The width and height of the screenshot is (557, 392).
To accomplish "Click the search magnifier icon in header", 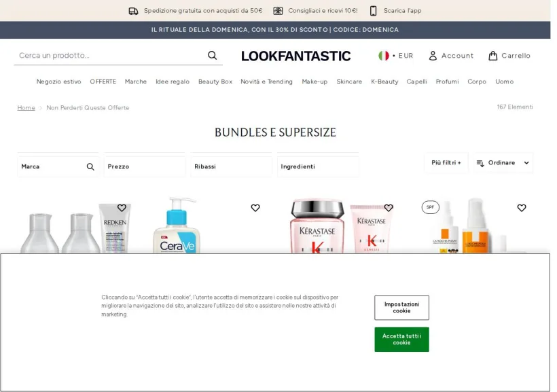I will pyautogui.click(x=212, y=56).
